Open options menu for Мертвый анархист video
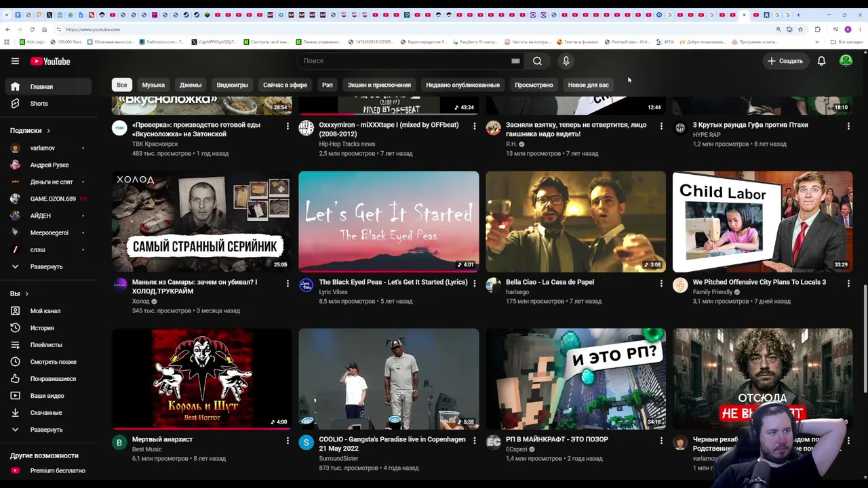 pyautogui.click(x=288, y=441)
